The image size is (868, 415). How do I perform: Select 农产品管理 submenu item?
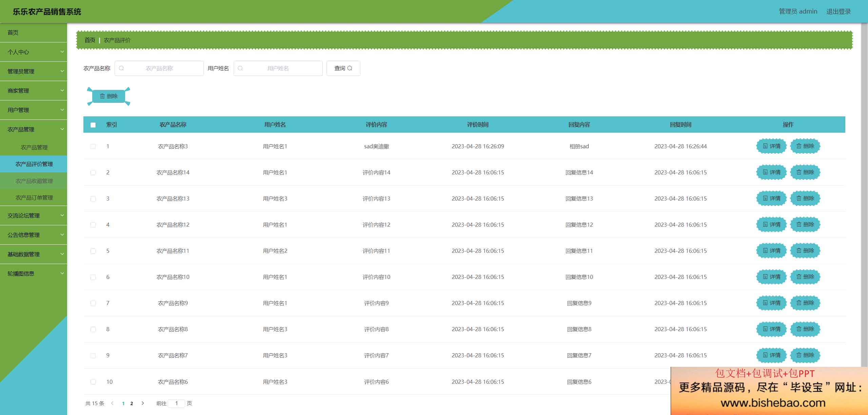click(x=34, y=147)
